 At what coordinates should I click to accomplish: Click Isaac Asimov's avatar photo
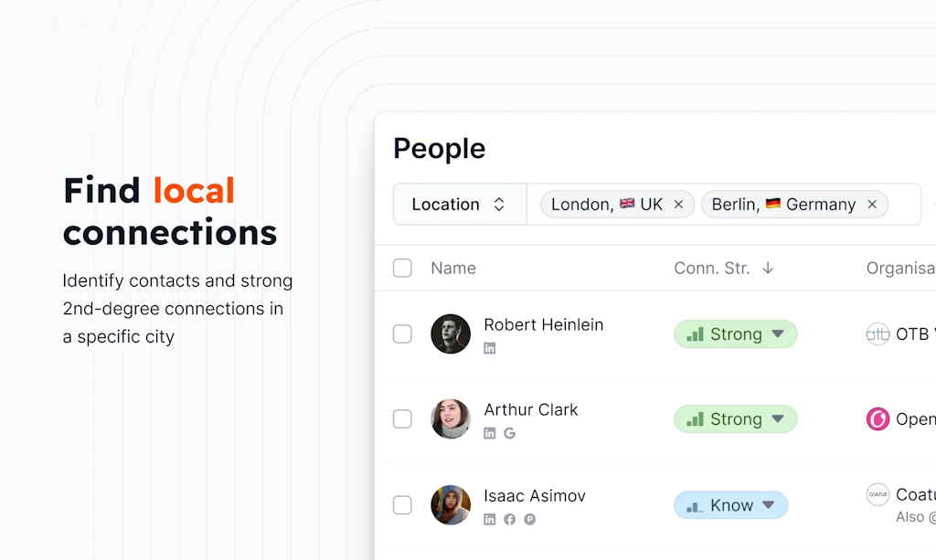click(451, 505)
